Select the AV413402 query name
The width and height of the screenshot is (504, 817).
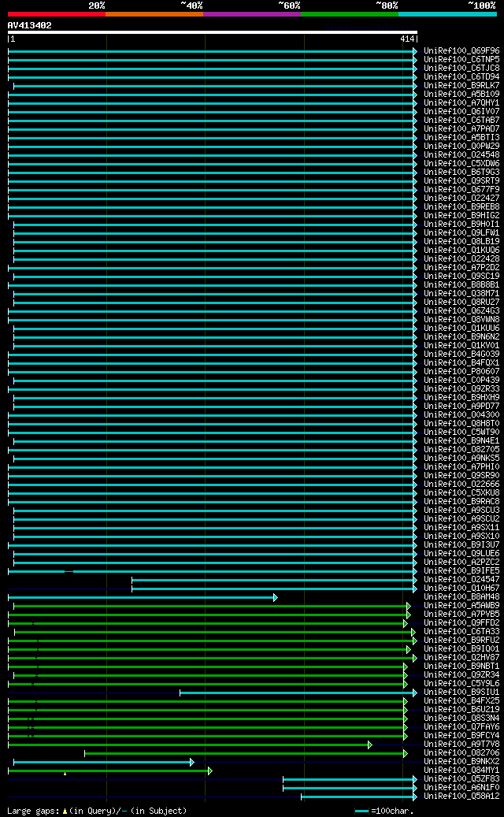30,25
